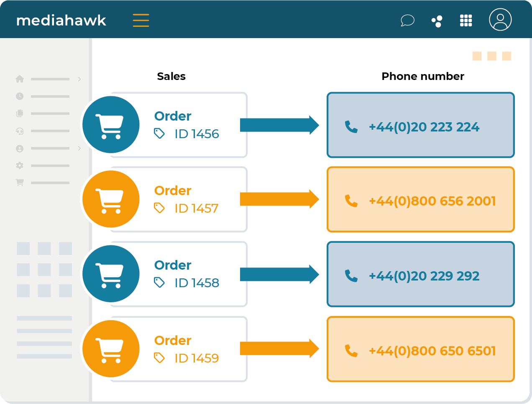Open the chat bubble icon in the header
Image resolution: width=532 pixels, height=404 pixels.
pos(407,20)
